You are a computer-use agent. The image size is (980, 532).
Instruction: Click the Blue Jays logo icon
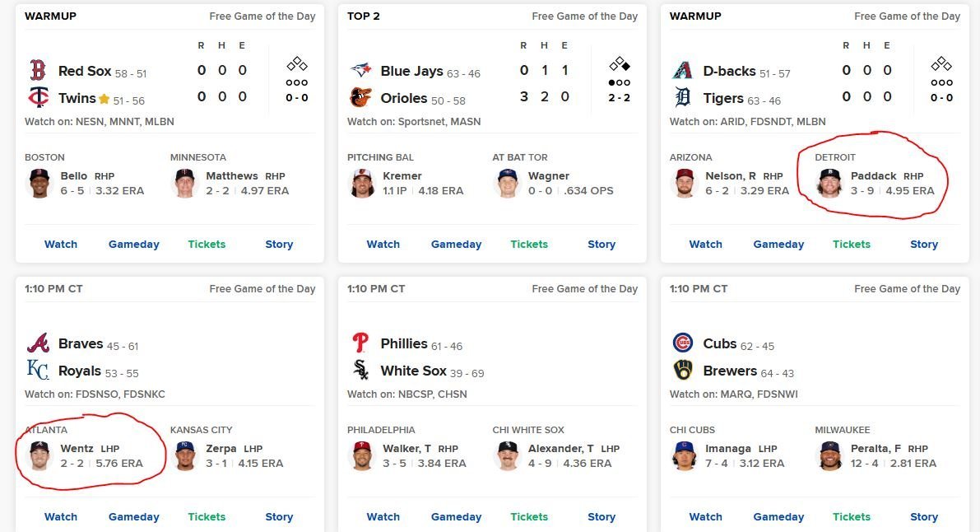[x=360, y=71]
